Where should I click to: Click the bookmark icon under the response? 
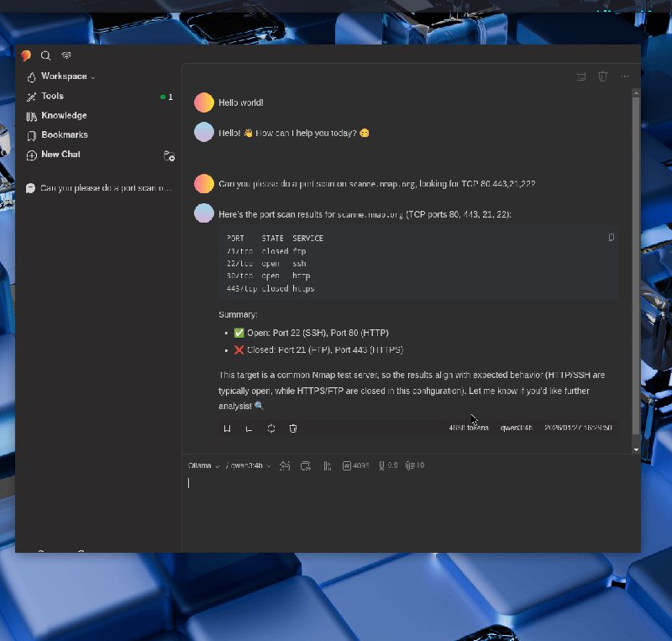pyautogui.click(x=227, y=428)
